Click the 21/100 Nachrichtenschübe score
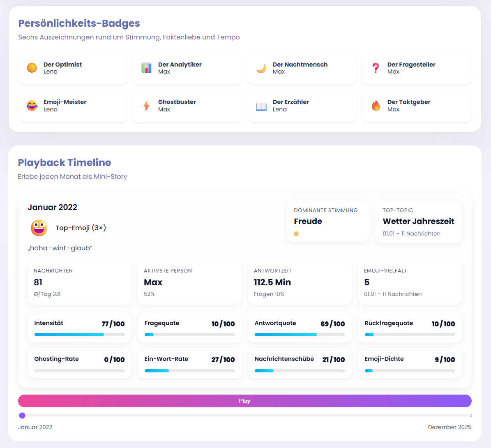Viewport: 491px width, 448px height. click(334, 360)
